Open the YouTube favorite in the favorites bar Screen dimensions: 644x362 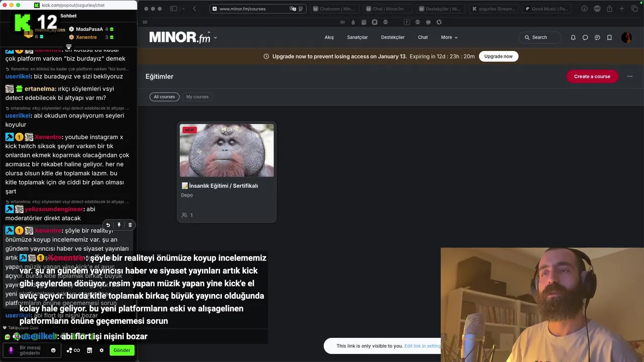(x=343, y=22)
